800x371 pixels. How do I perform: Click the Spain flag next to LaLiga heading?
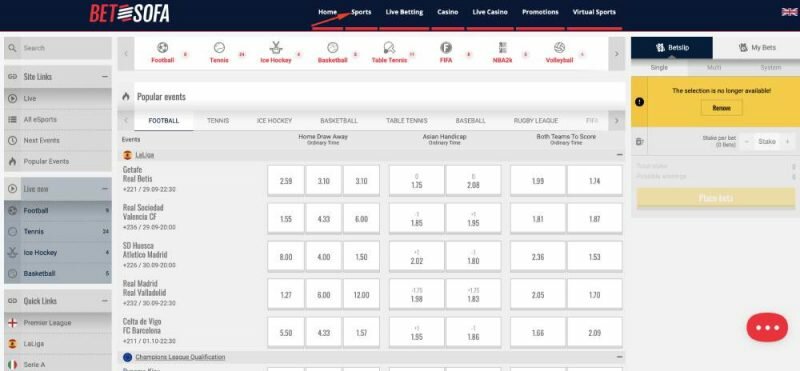pyautogui.click(x=128, y=155)
